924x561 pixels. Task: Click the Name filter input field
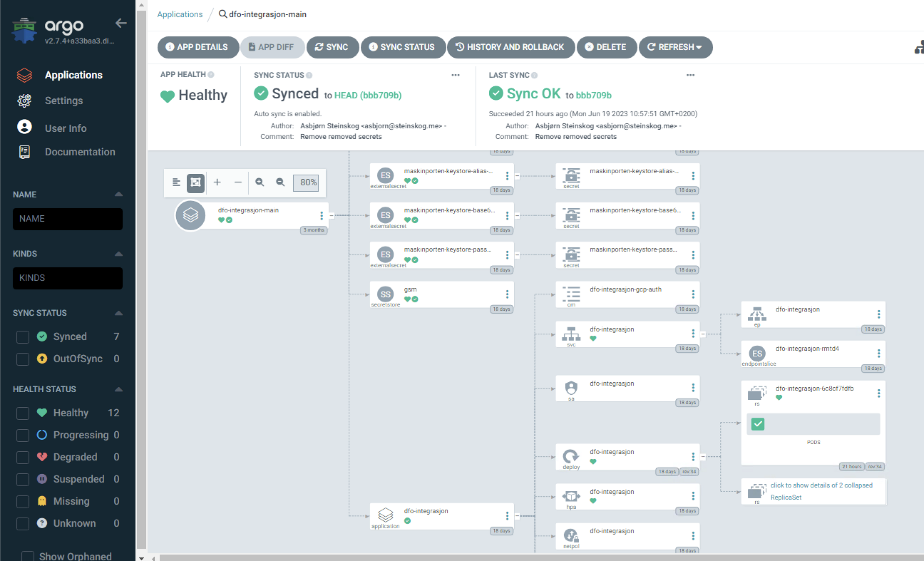[68, 219]
